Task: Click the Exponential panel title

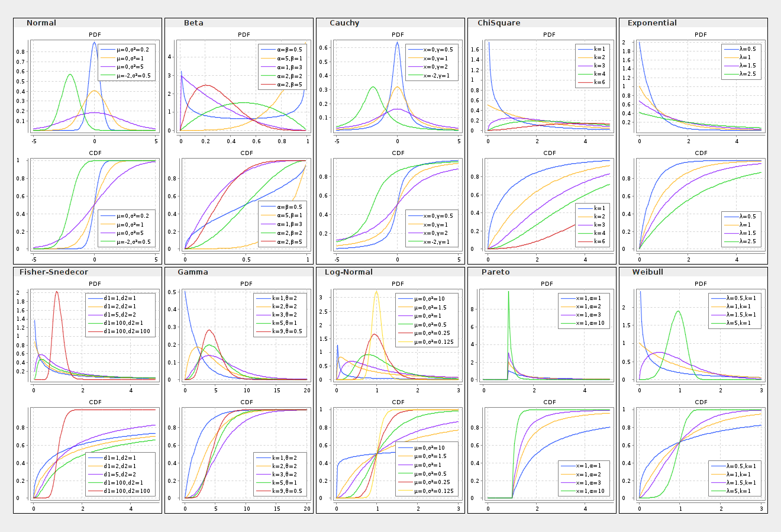Action: 652,23
